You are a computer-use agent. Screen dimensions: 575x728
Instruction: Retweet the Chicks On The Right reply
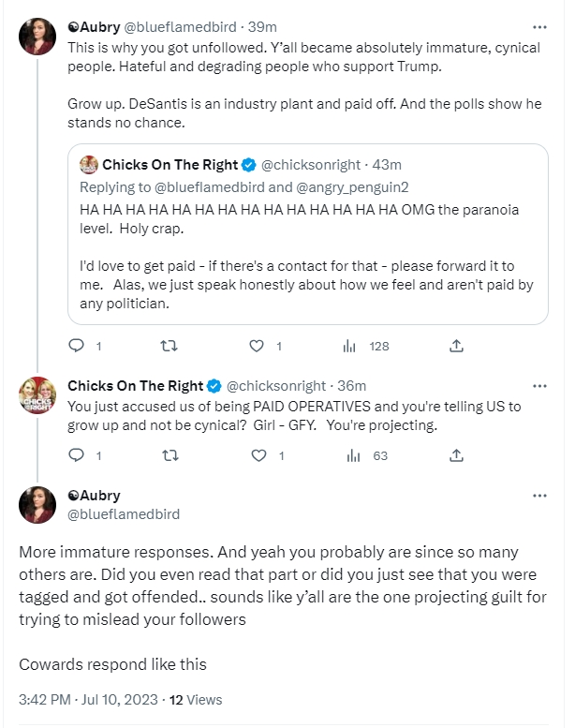[169, 456]
